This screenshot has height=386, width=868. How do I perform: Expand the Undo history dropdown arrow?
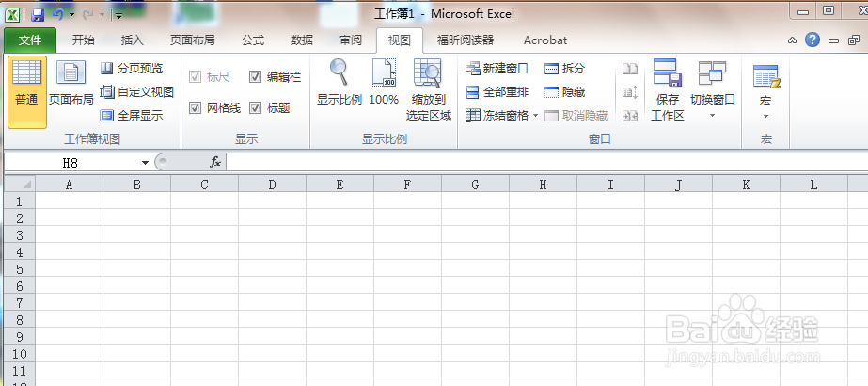[x=72, y=15]
